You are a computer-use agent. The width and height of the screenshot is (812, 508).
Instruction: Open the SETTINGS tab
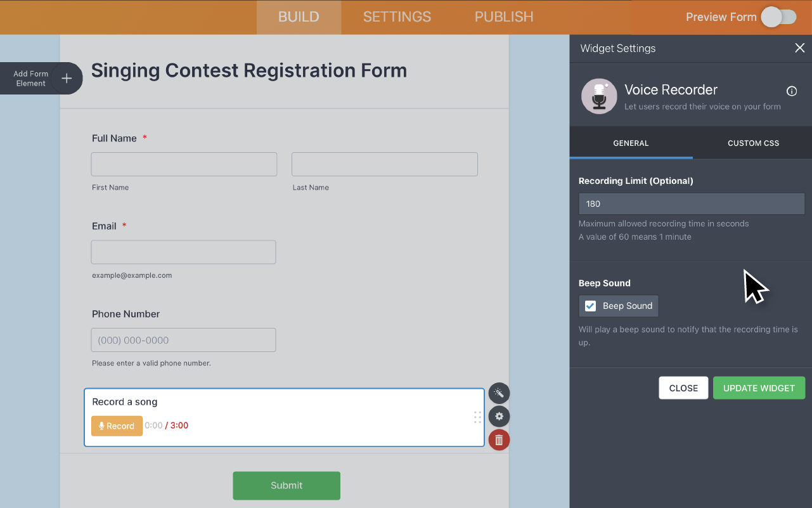pos(397,16)
